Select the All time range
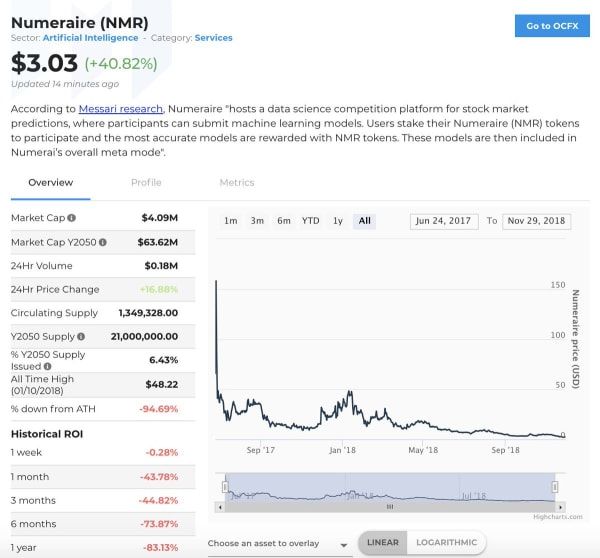The width and height of the screenshot is (600, 558). (x=364, y=221)
